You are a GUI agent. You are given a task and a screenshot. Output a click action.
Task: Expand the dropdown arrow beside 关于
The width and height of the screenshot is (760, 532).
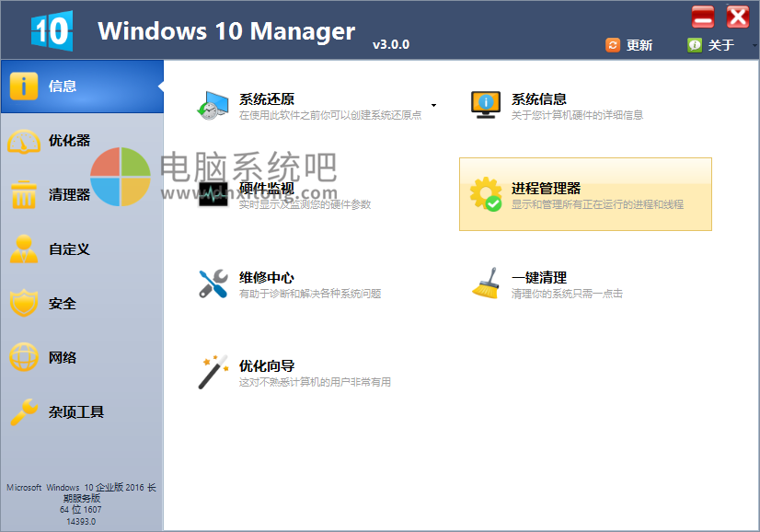[754, 45]
